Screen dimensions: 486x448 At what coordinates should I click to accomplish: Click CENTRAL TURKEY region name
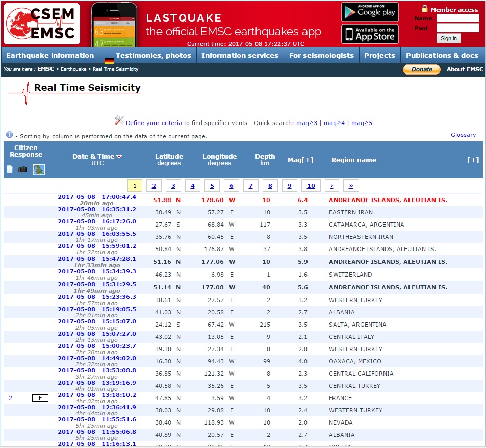point(354,386)
